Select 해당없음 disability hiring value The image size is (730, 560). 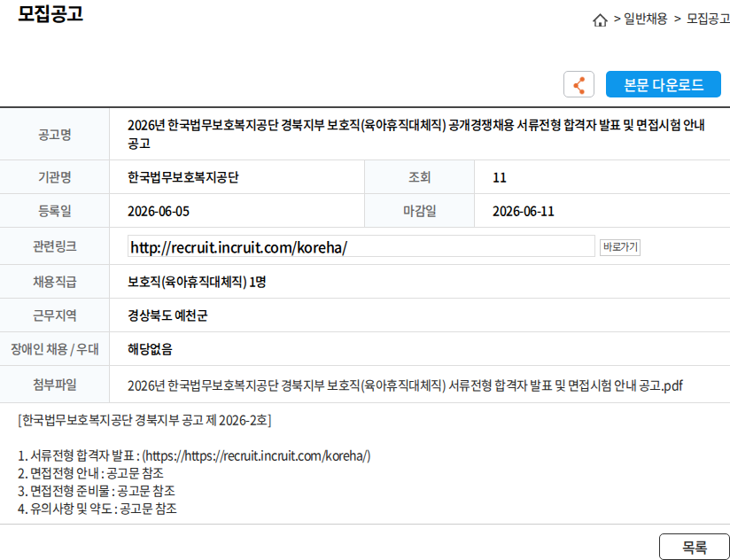coord(150,349)
